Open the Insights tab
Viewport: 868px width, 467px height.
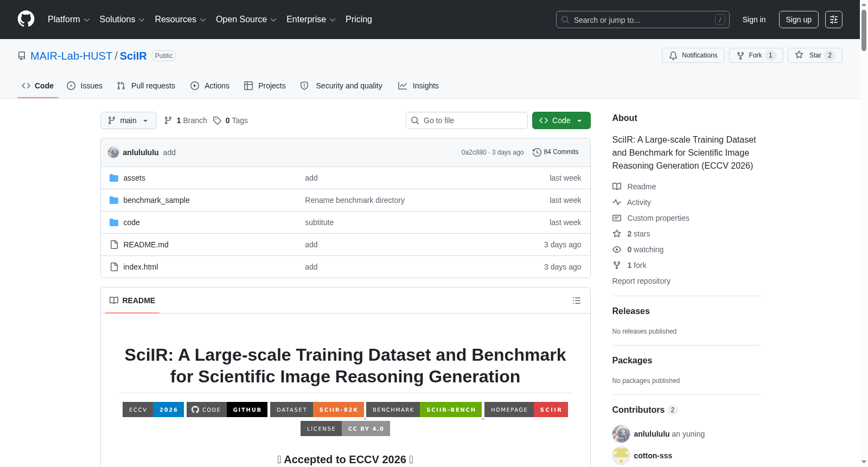[418, 86]
